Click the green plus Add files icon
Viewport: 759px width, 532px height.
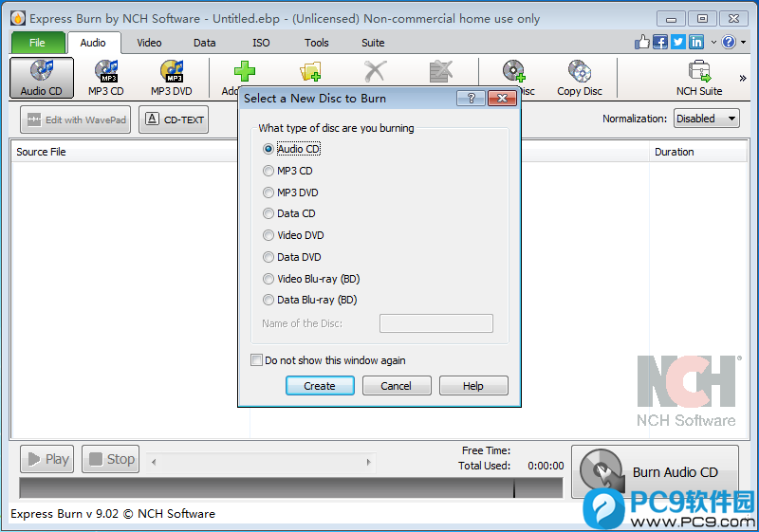pos(245,71)
